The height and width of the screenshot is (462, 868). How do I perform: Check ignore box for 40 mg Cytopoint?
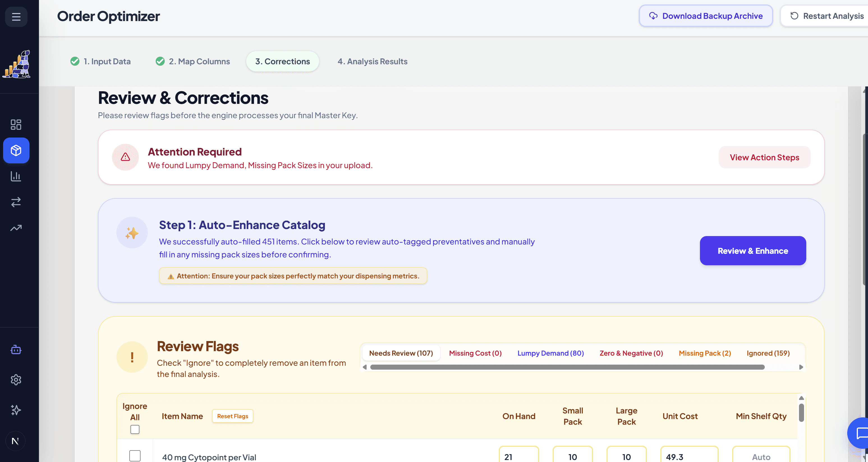click(135, 456)
